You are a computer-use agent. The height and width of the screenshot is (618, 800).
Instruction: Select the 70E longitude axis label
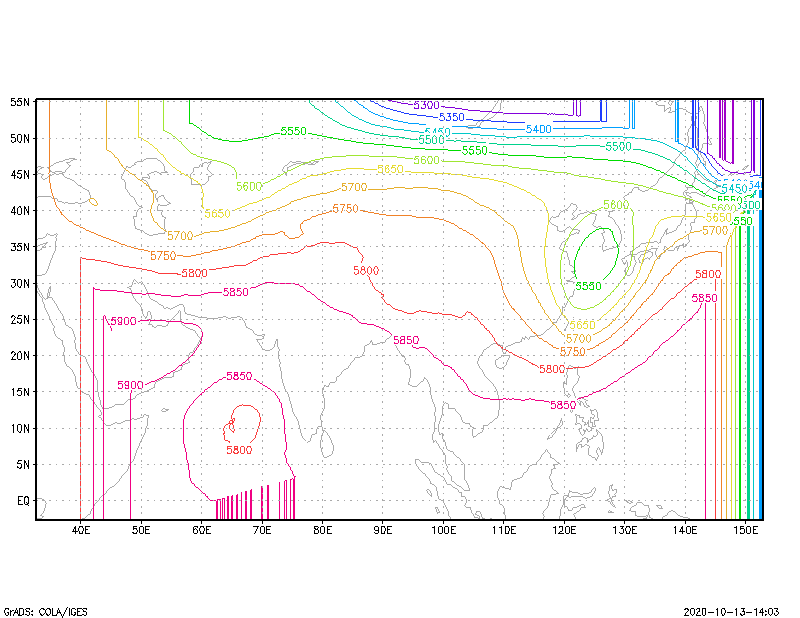pos(262,530)
